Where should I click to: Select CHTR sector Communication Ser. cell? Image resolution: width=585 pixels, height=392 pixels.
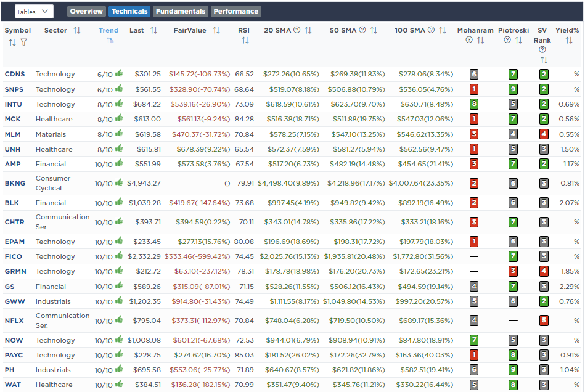tap(62, 222)
